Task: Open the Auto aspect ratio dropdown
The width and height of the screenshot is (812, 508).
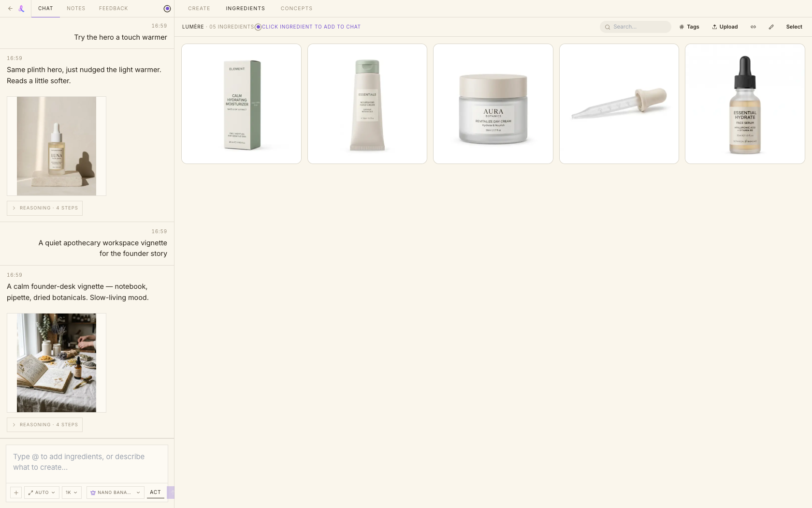Action: click(x=42, y=493)
